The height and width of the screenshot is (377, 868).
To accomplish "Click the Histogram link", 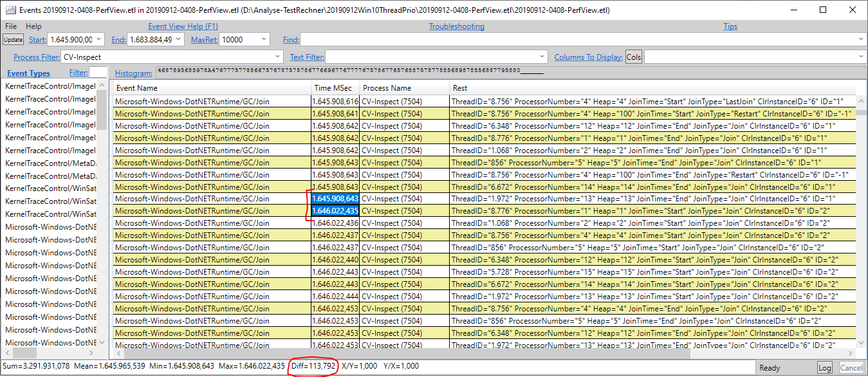I will 133,73.
